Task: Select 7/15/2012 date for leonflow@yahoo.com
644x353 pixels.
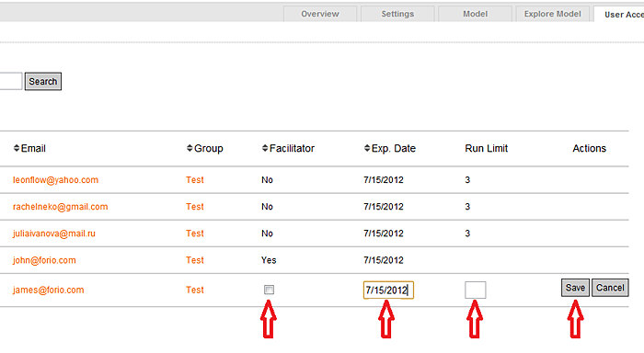Action: [x=384, y=180]
